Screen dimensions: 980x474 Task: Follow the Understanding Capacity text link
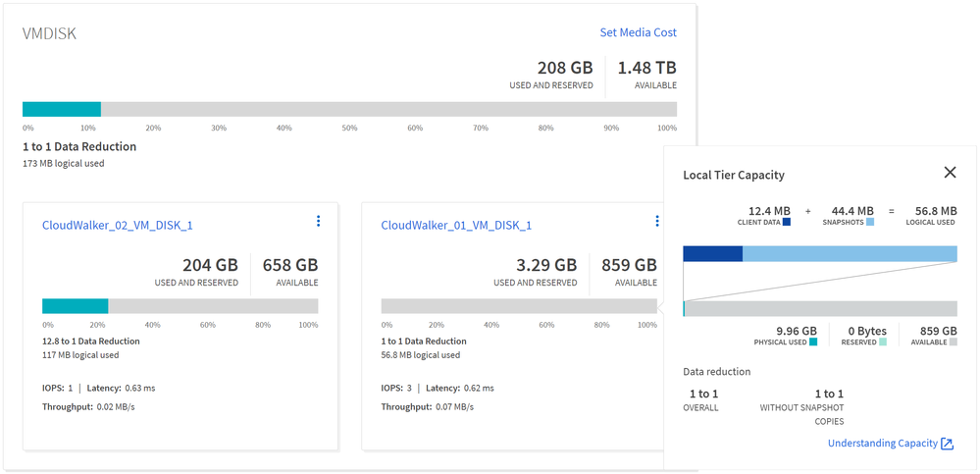(882, 444)
